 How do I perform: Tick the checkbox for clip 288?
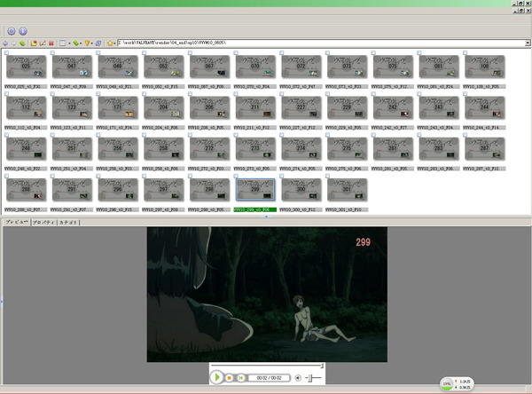(6, 176)
